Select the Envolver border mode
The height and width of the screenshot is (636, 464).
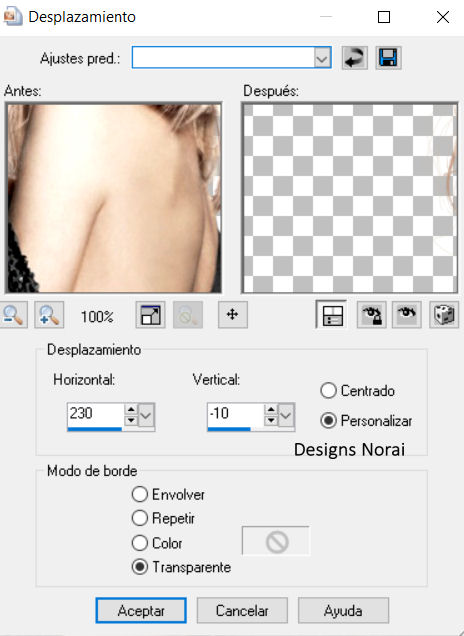[x=140, y=494]
